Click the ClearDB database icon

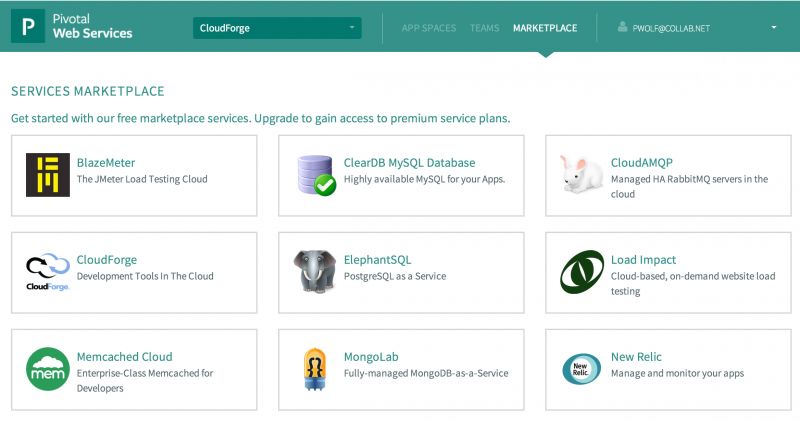[x=316, y=175]
